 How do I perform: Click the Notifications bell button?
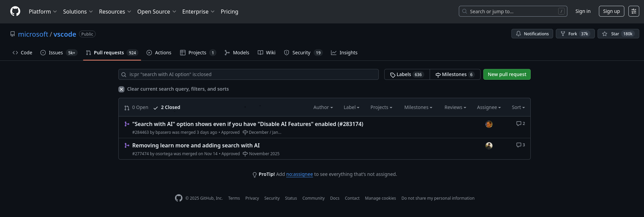pos(532,34)
